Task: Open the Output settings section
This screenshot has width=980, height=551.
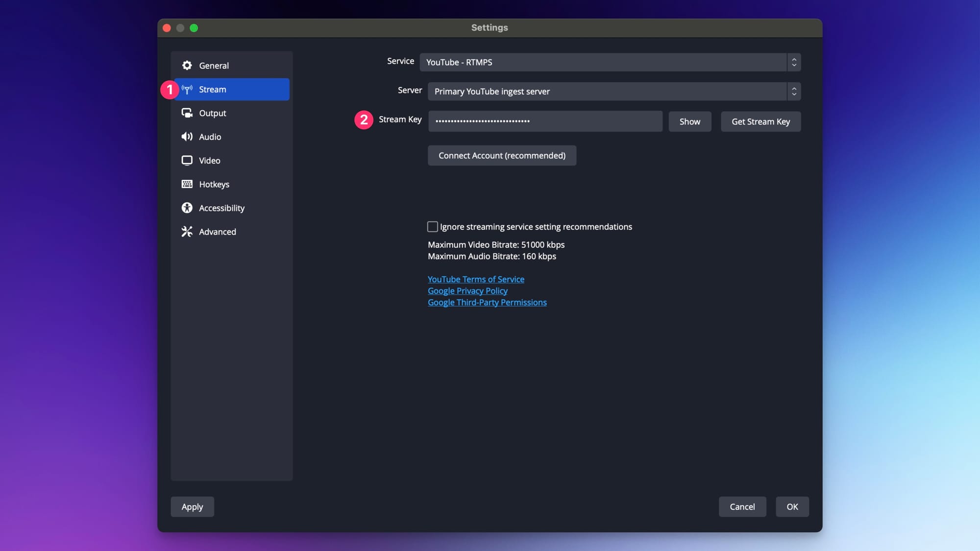Action: (212, 112)
